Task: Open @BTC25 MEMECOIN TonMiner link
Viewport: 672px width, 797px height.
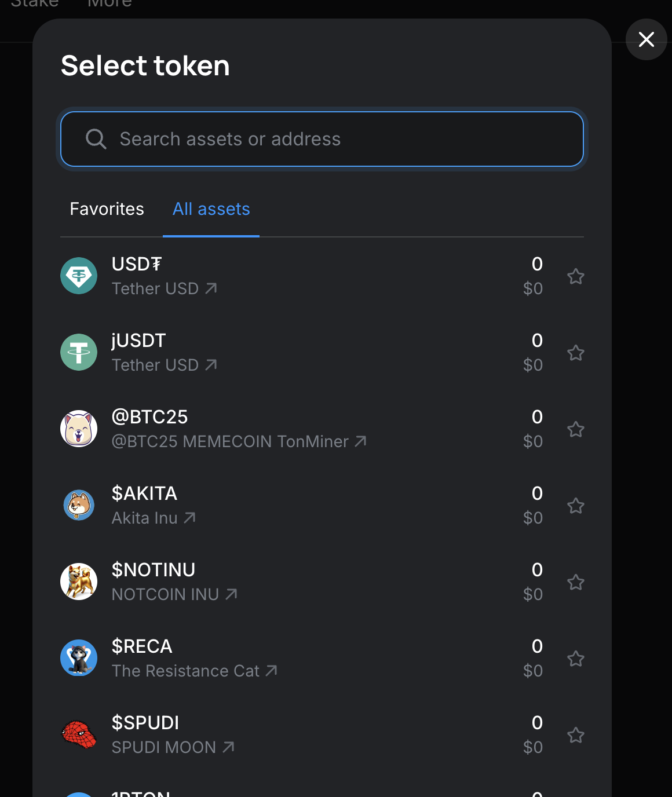Action: 239,441
